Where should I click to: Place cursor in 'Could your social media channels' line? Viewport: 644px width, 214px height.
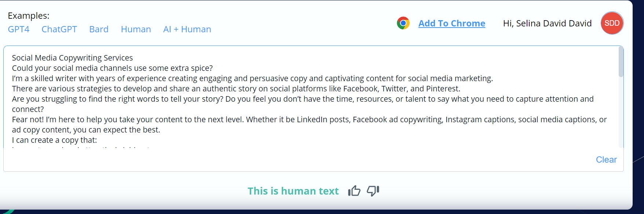[112, 68]
